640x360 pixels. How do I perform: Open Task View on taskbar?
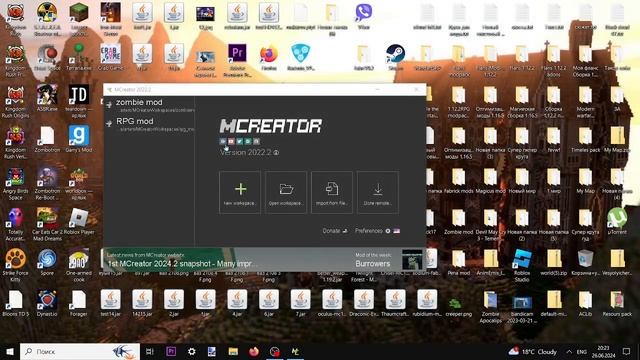pyautogui.click(x=150, y=351)
